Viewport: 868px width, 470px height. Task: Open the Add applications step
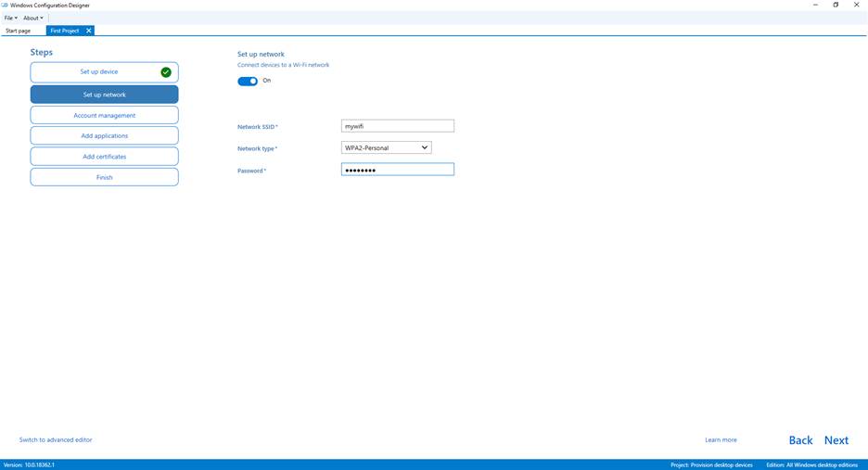(104, 135)
